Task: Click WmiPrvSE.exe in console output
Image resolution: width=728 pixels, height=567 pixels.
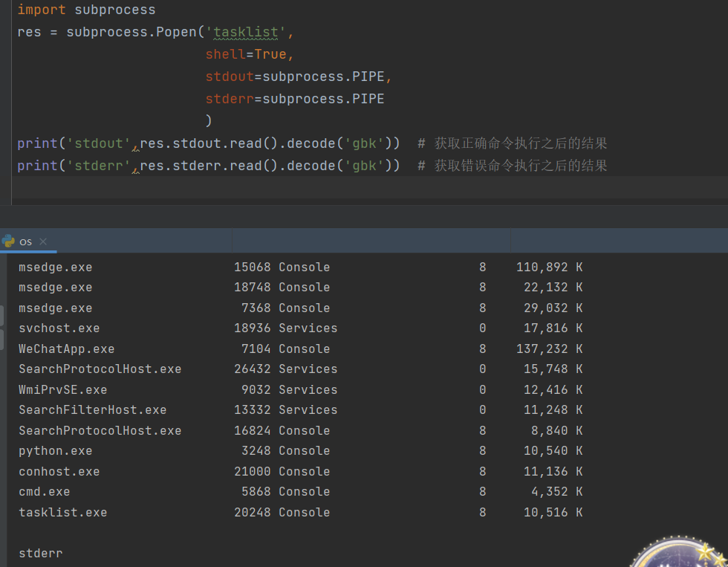Action: click(x=62, y=390)
